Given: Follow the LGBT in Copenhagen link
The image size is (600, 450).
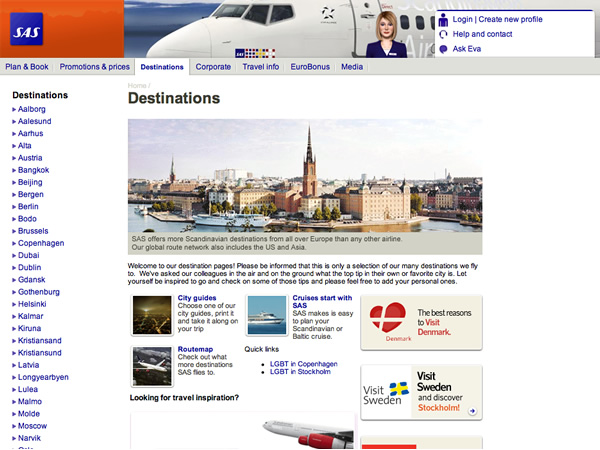Looking at the screenshot, I should tap(303, 364).
